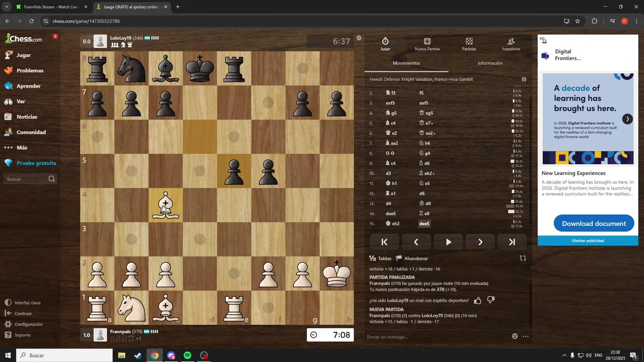Open Steam from the taskbar

[138, 355]
